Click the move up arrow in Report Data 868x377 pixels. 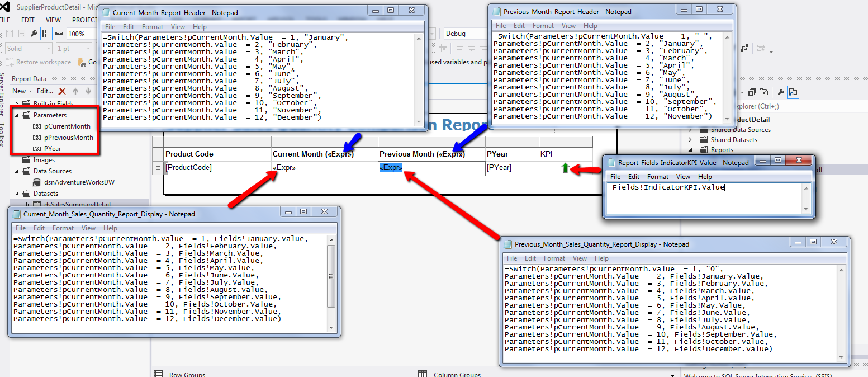[x=75, y=91]
